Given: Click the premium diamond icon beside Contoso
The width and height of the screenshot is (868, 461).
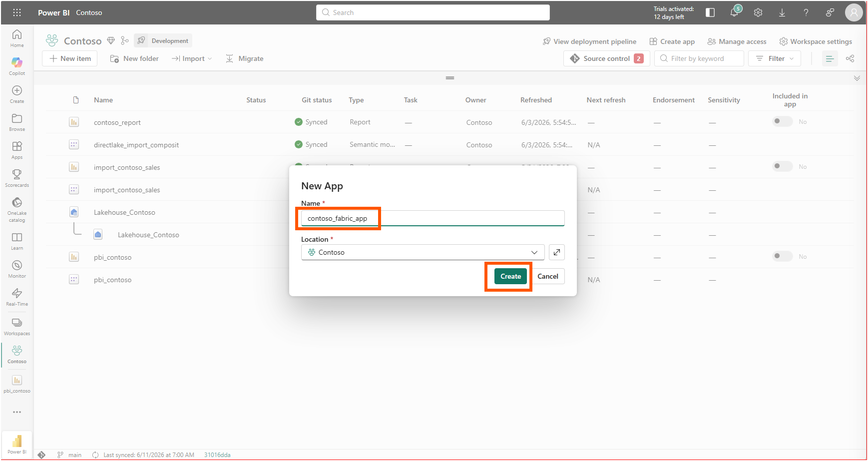Looking at the screenshot, I should coord(111,40).
